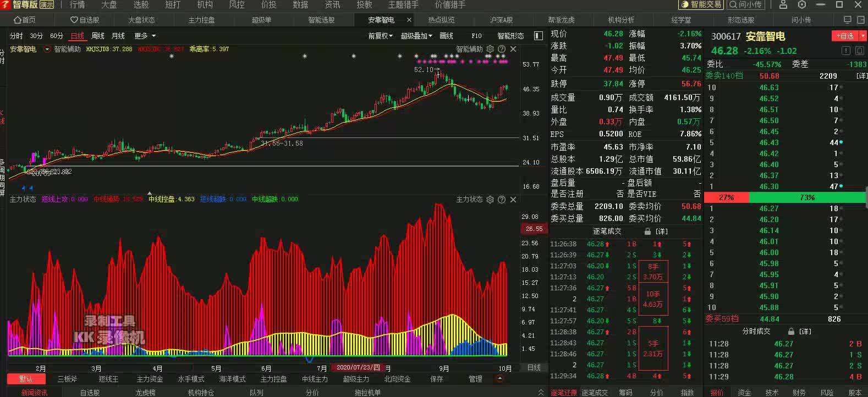Open the 智能形态 button
The height and width of the screenshot is (397, 868).
coord(510,36)
